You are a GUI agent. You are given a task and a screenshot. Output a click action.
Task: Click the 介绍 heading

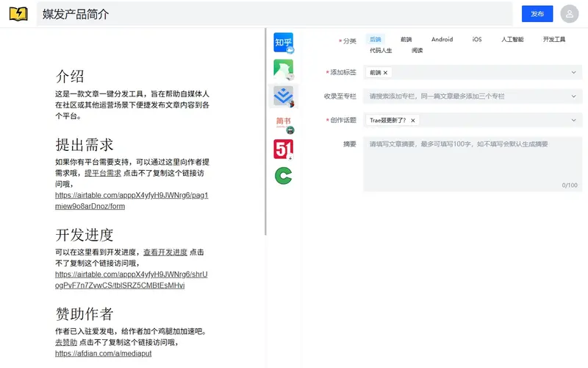[70, 77]
